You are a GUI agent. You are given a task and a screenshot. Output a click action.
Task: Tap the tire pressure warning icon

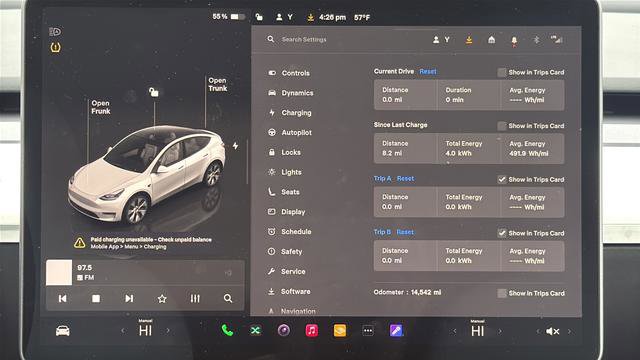[x=55, y=47]
